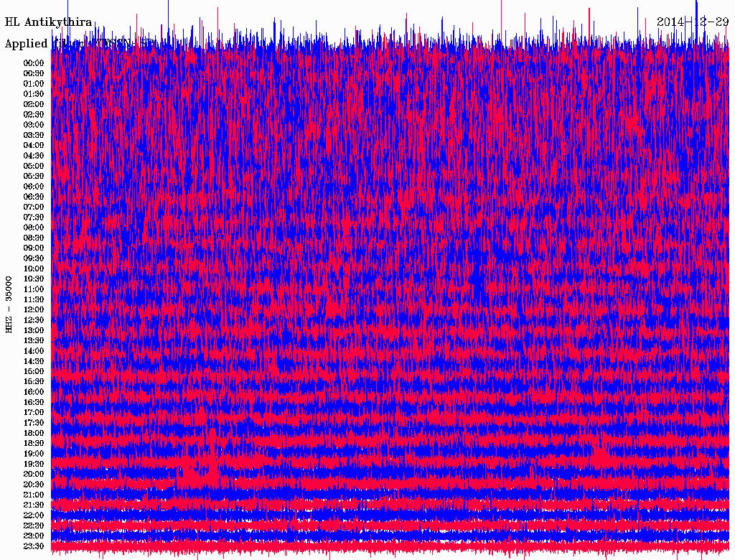Select the 12:00 time label
Screen dimensions: 735x560
(34, 309)
